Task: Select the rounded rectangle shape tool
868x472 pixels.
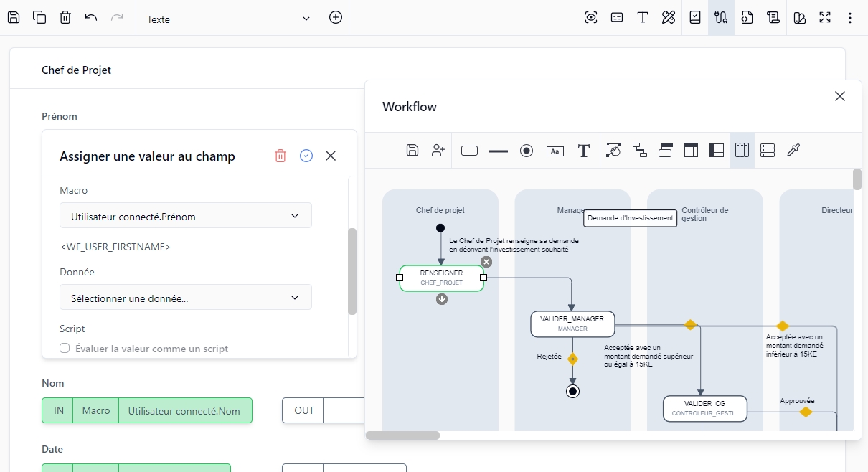Action: coord(469,151)
